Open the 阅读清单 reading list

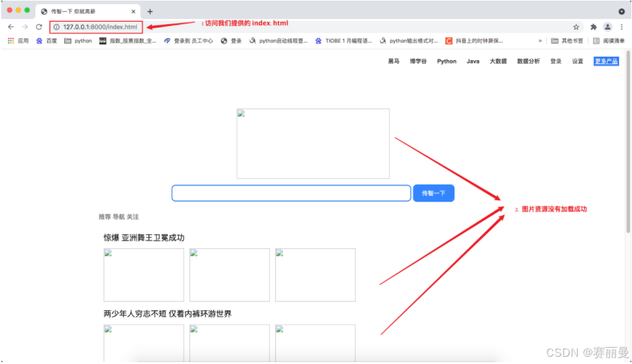pyautogui.click(x=608, y=41)
